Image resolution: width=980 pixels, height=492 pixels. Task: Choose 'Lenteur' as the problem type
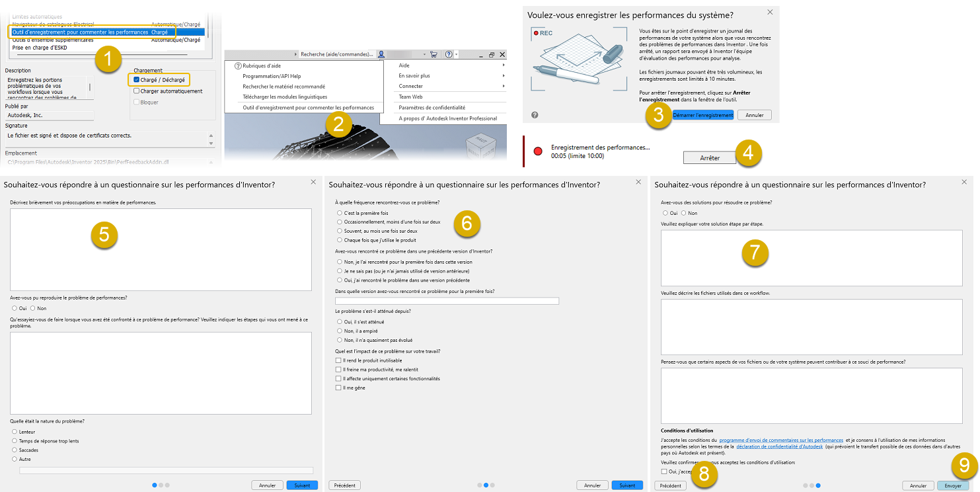pos(15,432)
